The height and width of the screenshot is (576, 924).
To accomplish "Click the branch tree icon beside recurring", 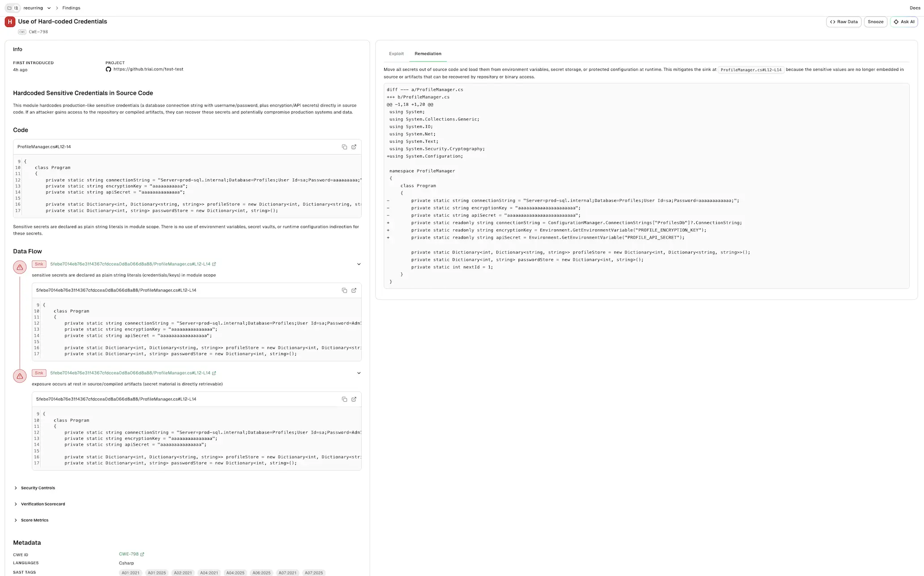I will click(x=17, y=8).
